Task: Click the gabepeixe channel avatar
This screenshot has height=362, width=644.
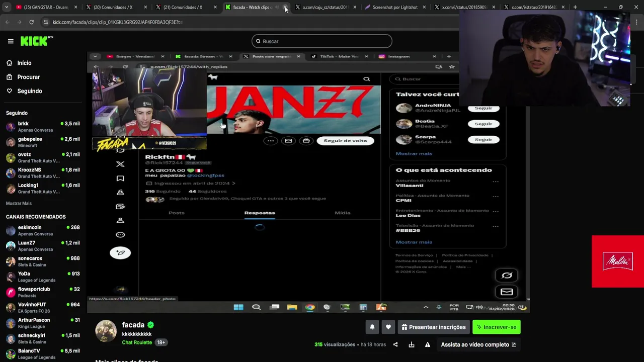Action: click(x=11, y=142)
